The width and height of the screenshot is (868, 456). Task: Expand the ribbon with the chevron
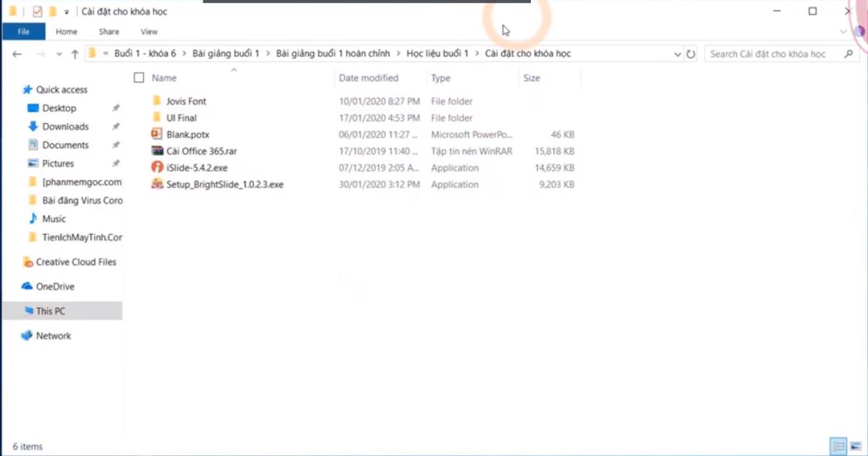843,32
